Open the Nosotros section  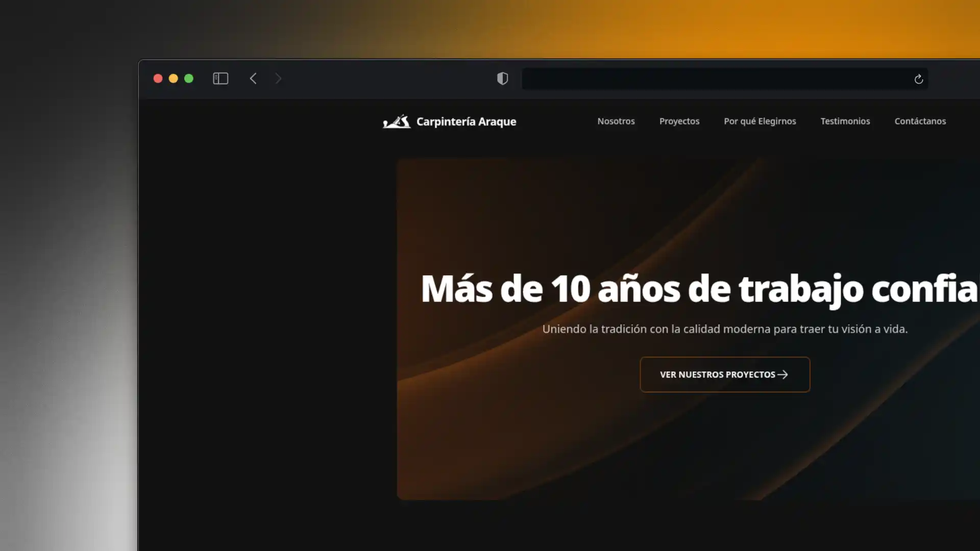coord(616,121)
